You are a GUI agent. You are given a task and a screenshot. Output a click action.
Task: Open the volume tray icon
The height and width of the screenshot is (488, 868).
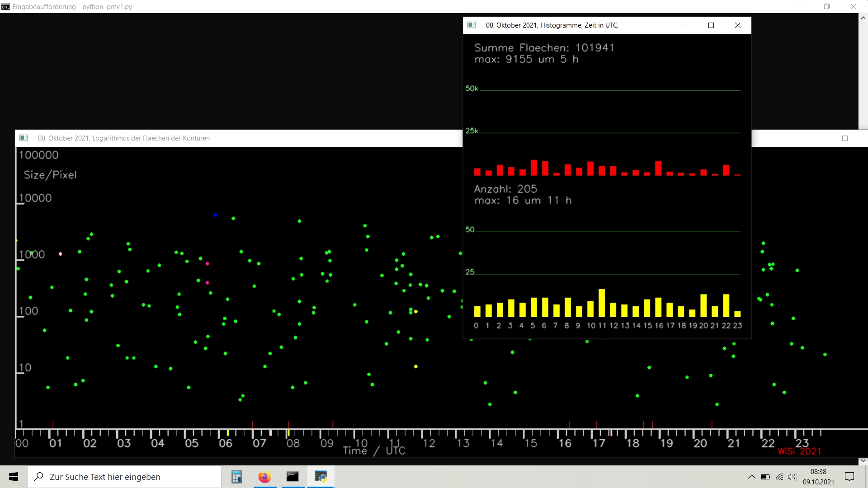click(x=792, y=477)
